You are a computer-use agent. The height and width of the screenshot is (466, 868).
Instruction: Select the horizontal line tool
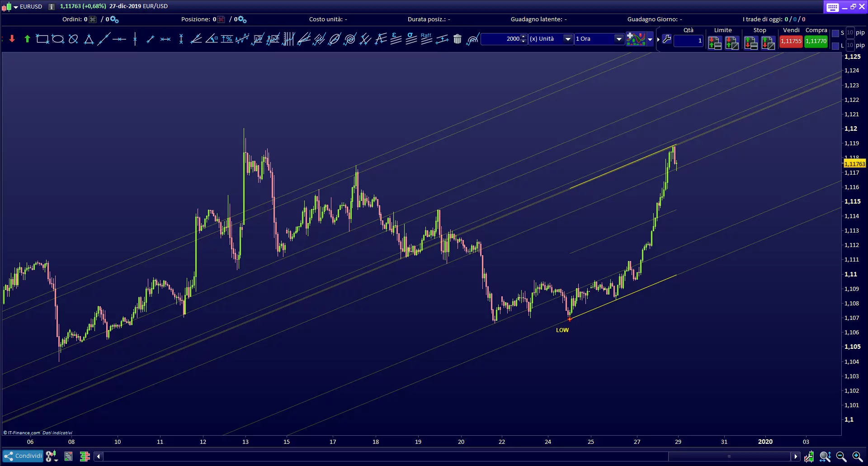pyautogui.click(x=119, y=39)
